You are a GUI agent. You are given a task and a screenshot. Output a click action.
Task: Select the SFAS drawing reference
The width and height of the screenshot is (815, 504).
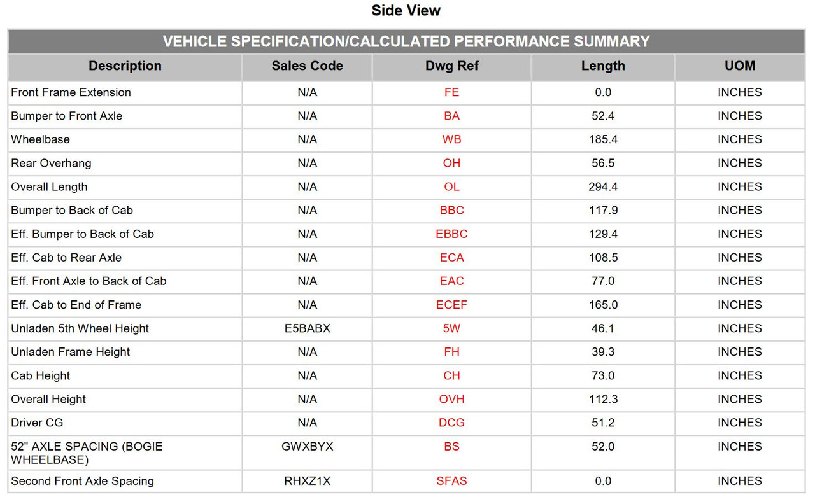451,481
